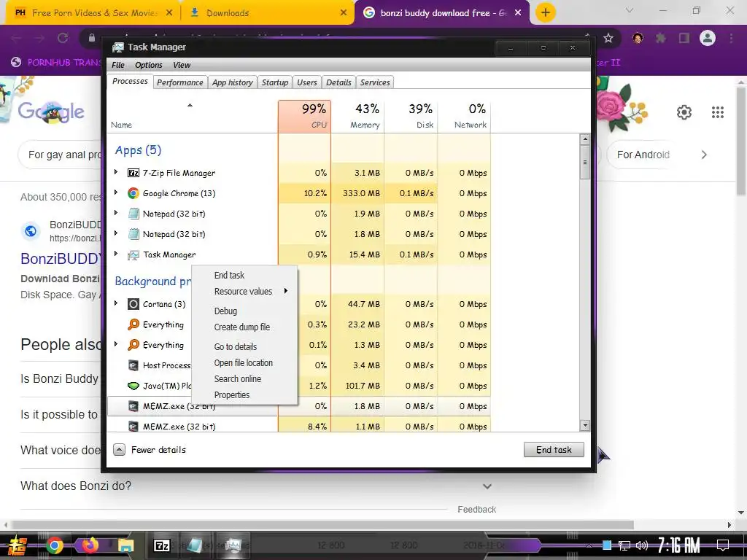The image size is (747, 560).
Task: Select Create dump file in context menu
Action: 245,327
